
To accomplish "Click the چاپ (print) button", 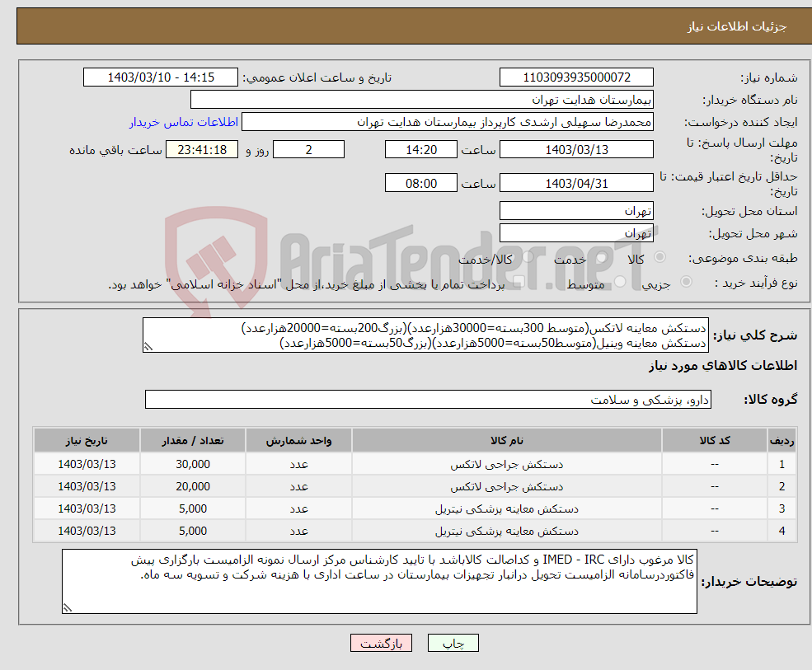I will (x=453, y=643).
